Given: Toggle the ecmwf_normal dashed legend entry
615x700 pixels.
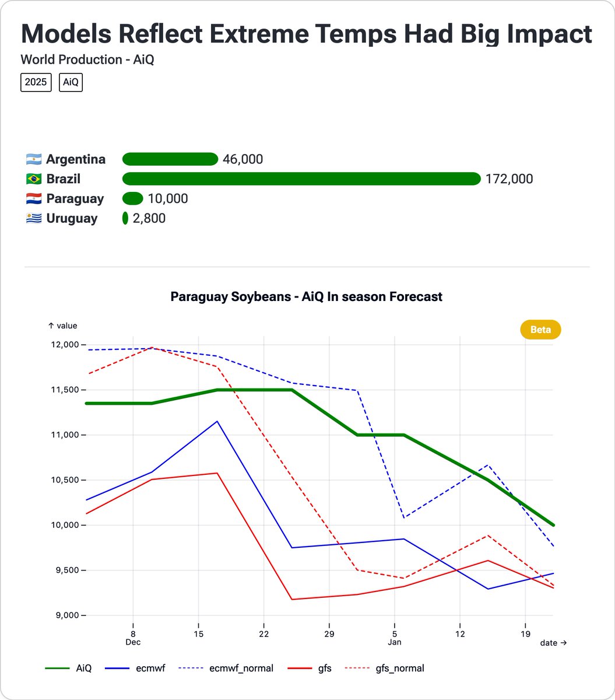Looking at the screenshot, I should (226, 668).
